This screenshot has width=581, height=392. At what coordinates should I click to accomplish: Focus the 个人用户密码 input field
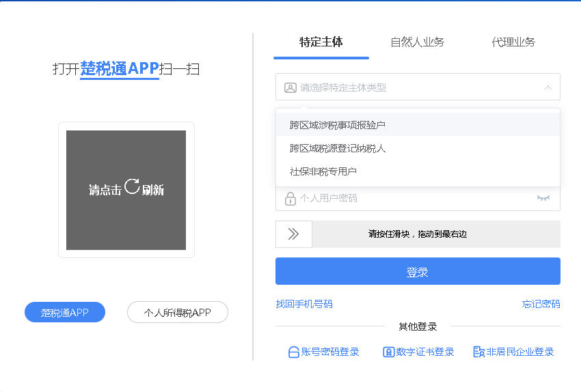pos(418,199)
